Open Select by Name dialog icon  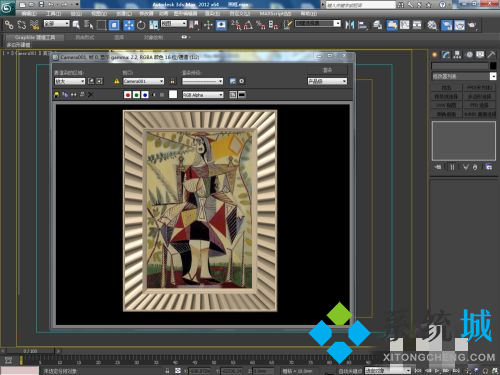click(88, 25)
